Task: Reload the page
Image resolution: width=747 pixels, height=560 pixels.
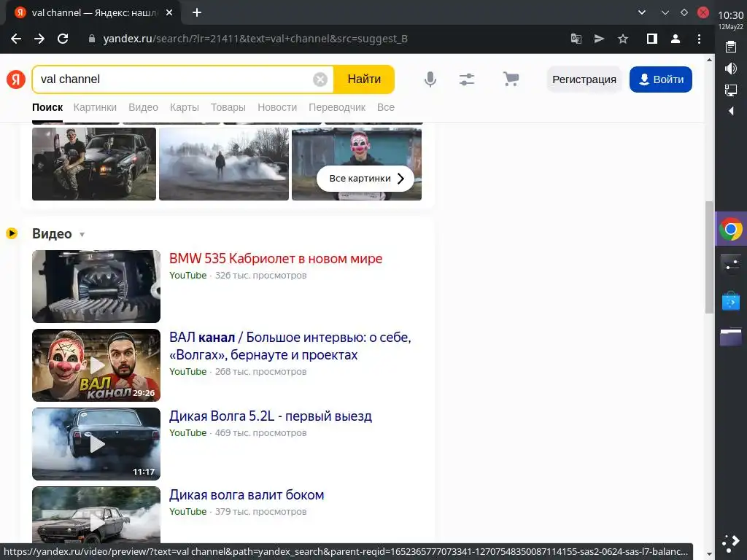Action: [63, 39]
